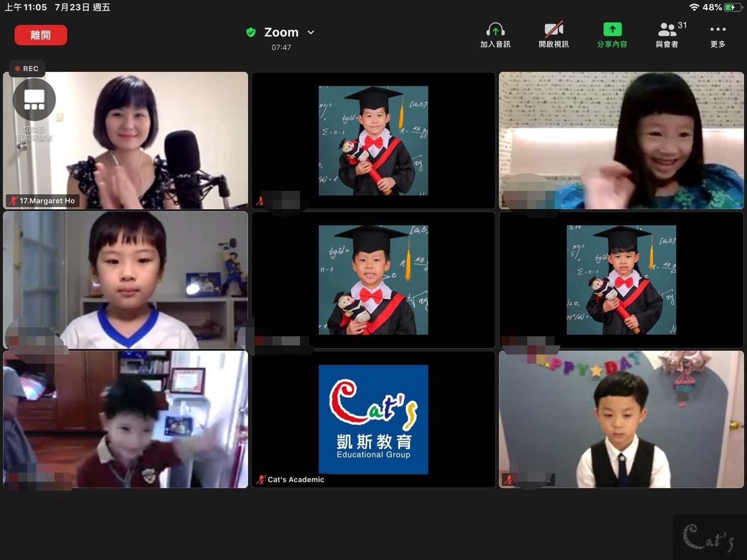Tap the green security shield icon
This screenshot has height=560, width=747.
251,32
